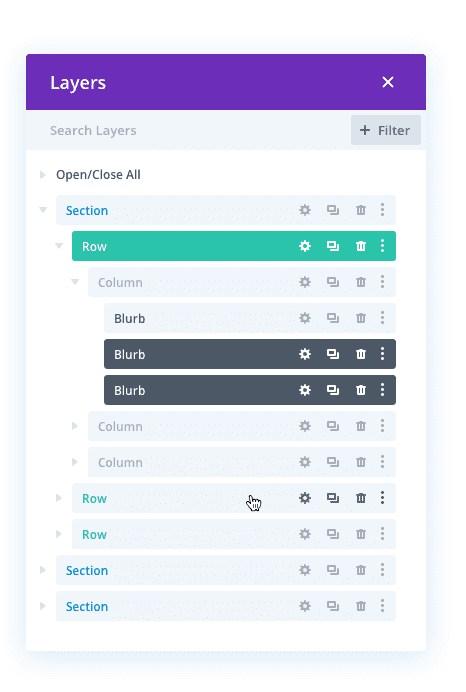Expand the second Column layer
The width and height of the screenshot is (466, 692).
pyautogui.click(x=75, y=426)
